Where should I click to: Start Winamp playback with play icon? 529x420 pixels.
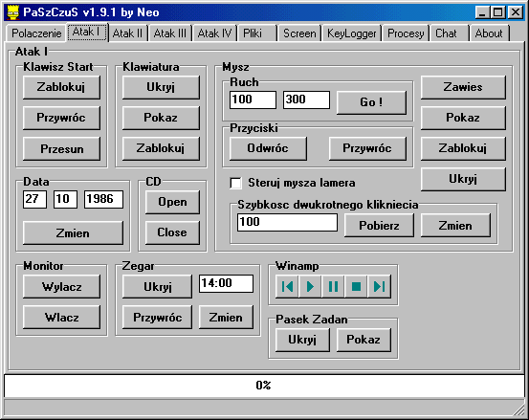click(x=310, y=286)
